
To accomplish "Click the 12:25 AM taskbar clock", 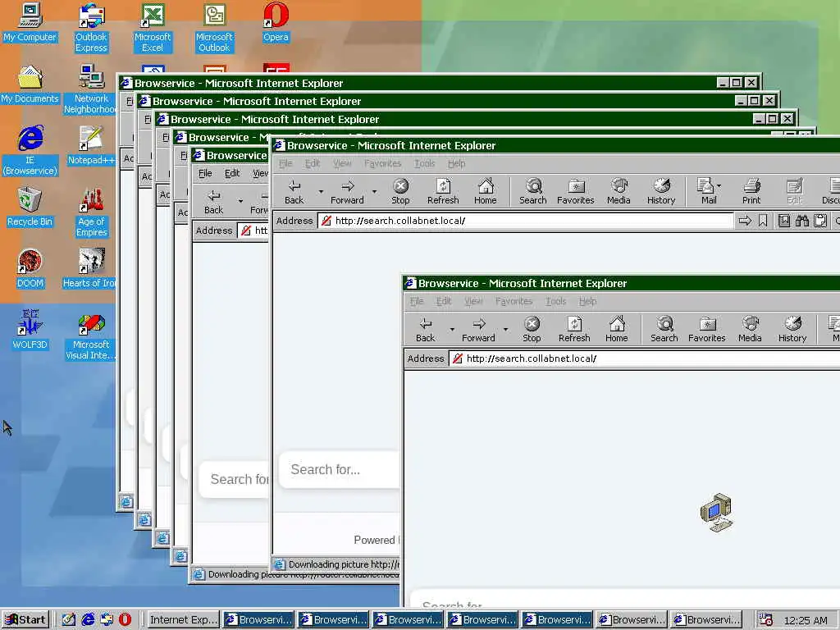I will 806,620.
